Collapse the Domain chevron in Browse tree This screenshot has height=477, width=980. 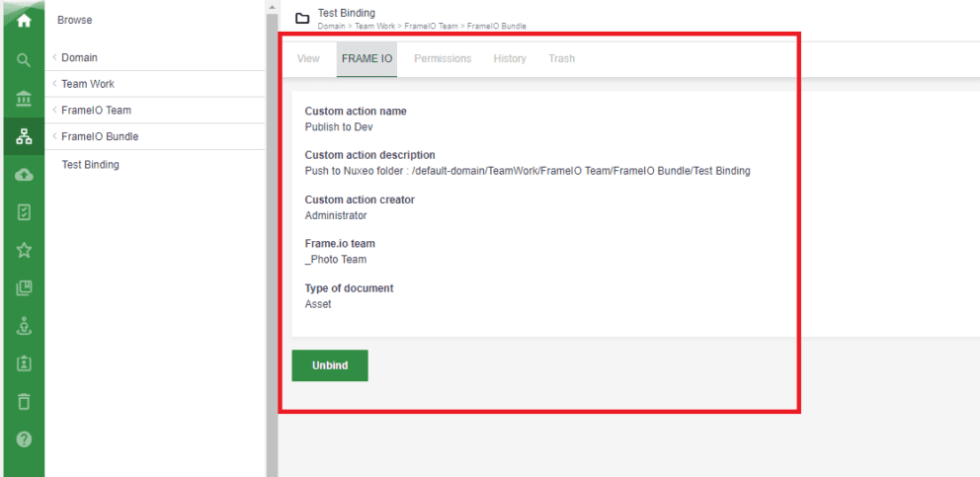(x=54, y=57)
